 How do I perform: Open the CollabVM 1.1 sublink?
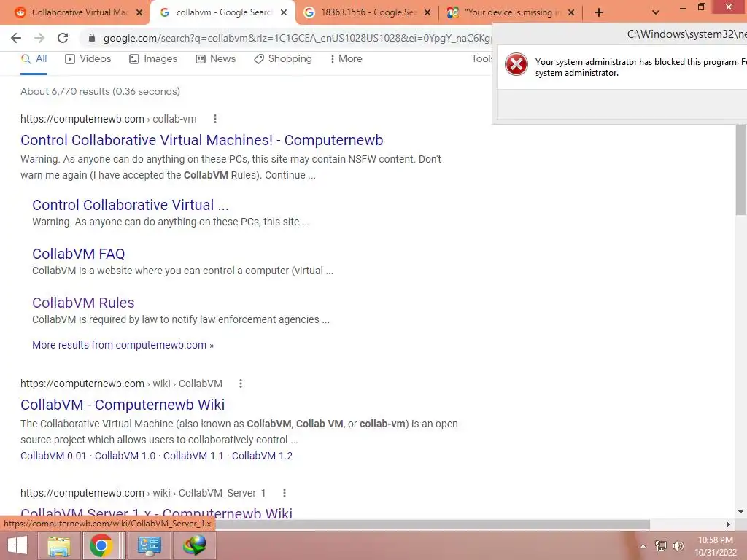(x=193, y=456)
